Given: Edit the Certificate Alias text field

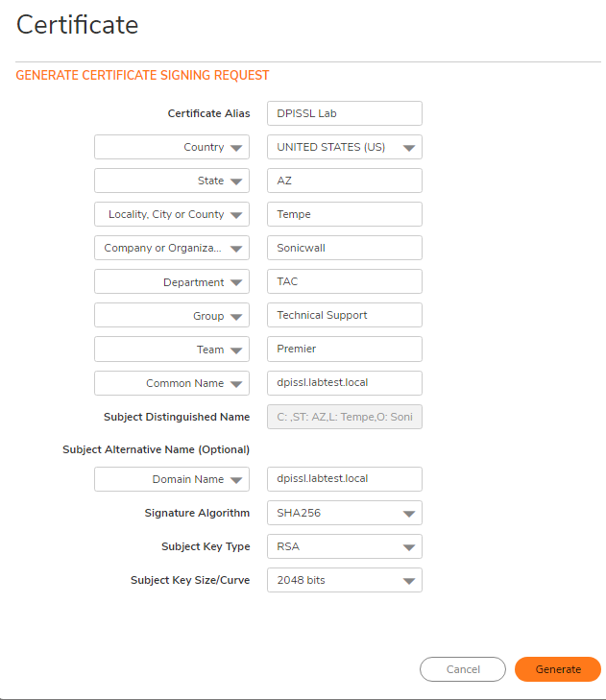Looking at the screenshot, I should point(344,113).
